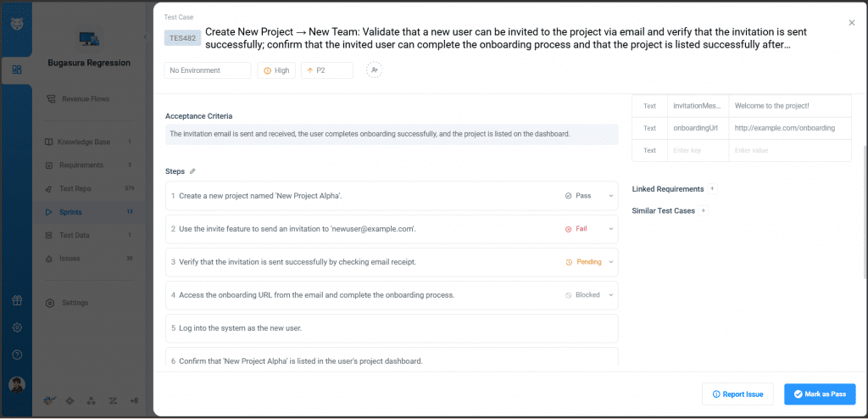Open the help icon in sidebar
868x419 pixels.
click(x=17, y=355)
